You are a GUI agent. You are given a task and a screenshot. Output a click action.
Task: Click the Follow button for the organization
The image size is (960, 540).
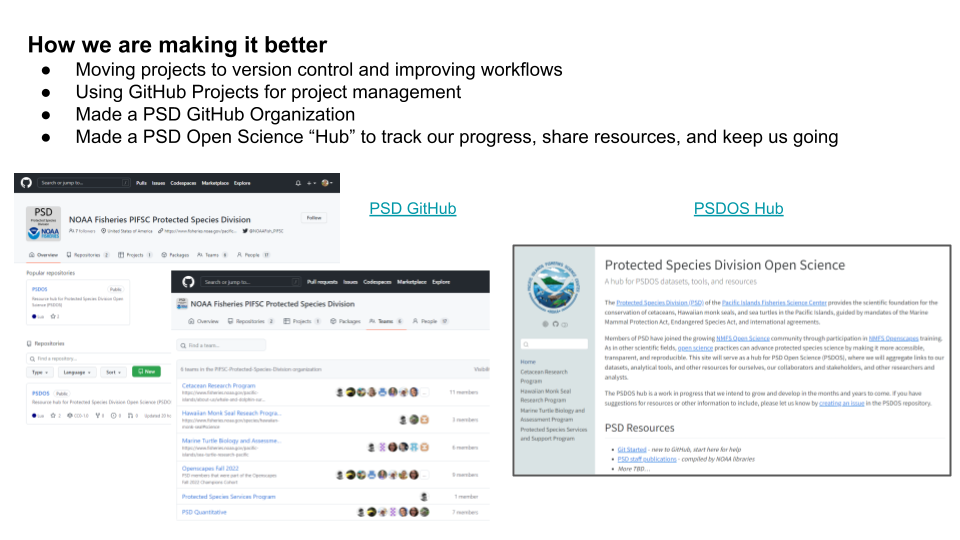point(314,218)
